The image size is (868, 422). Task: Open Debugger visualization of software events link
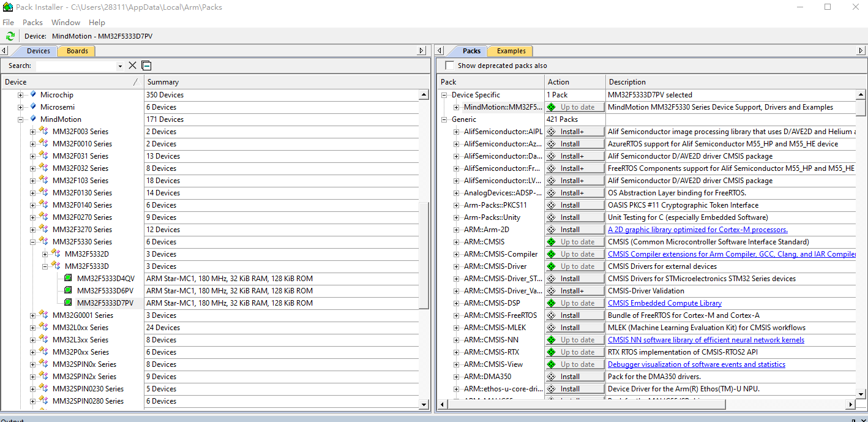click(x=697, y=364)
